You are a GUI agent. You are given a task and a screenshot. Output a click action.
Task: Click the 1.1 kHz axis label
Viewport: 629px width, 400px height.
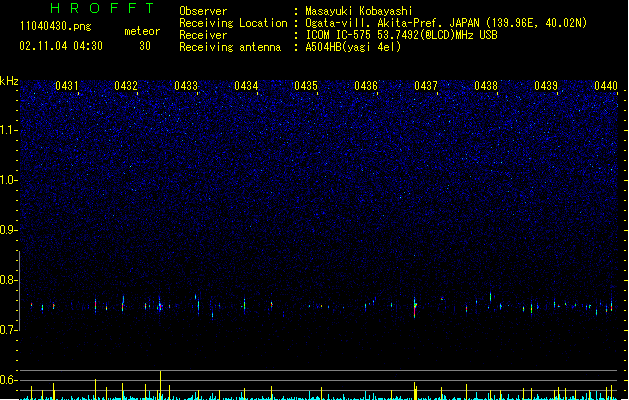[x=9, y=130]
